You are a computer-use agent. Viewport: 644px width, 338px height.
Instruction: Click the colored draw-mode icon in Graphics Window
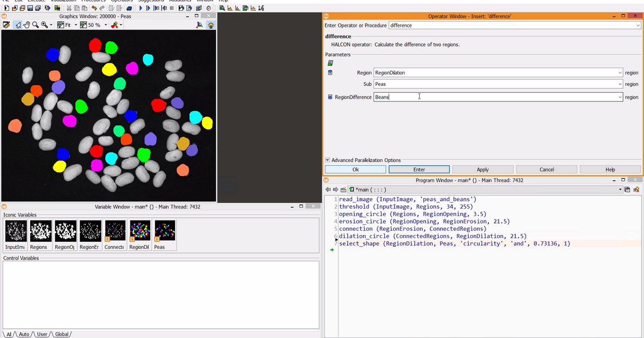click(115, 25)
